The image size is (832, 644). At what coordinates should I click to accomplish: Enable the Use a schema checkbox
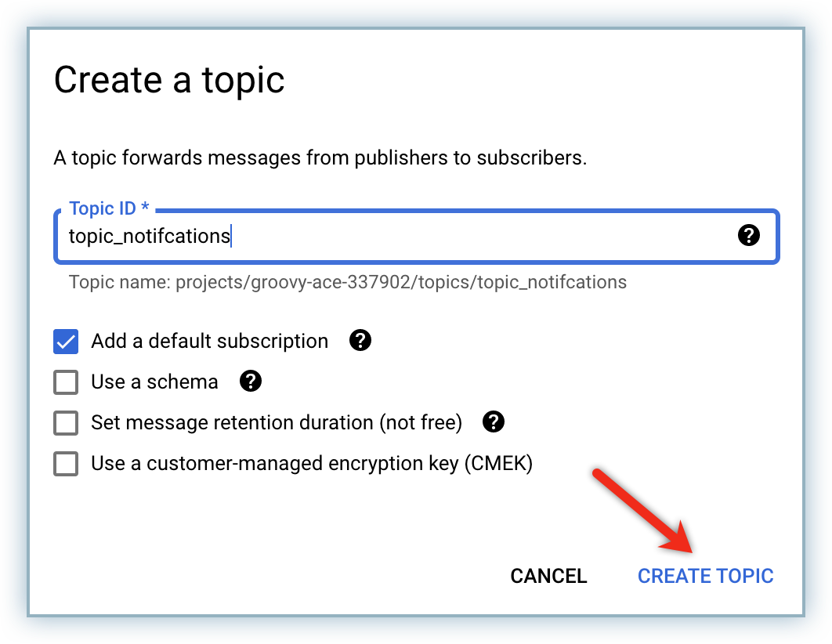coord(66,382)
